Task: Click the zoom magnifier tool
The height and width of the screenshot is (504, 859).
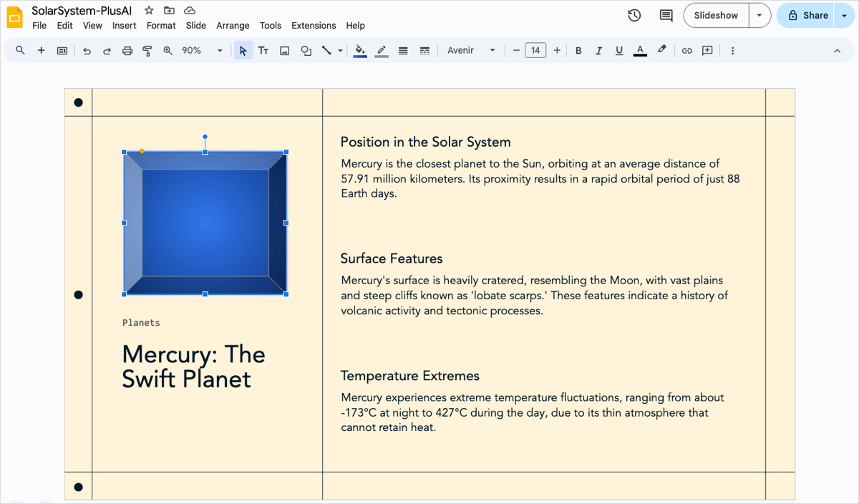Action: 168,51
